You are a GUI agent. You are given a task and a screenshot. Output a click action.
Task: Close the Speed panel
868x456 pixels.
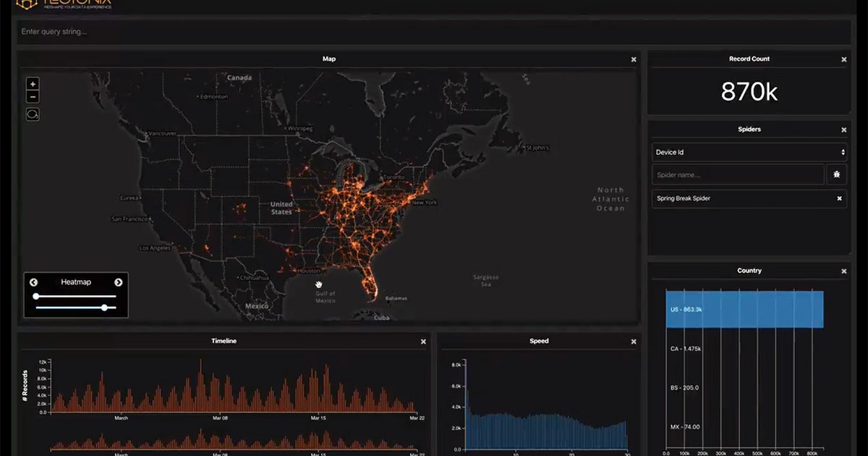click(x=634, y=342)
